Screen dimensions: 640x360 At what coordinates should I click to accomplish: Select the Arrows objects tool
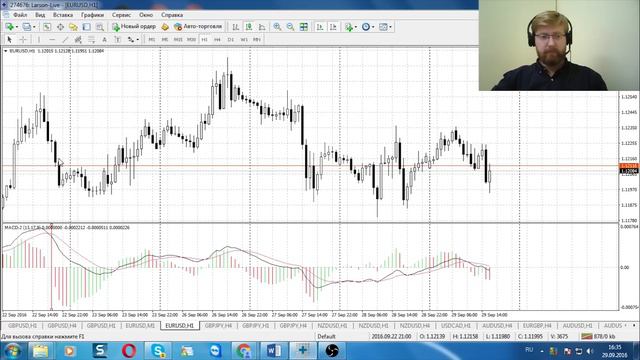pyautogui.click(x=131, y=40)
